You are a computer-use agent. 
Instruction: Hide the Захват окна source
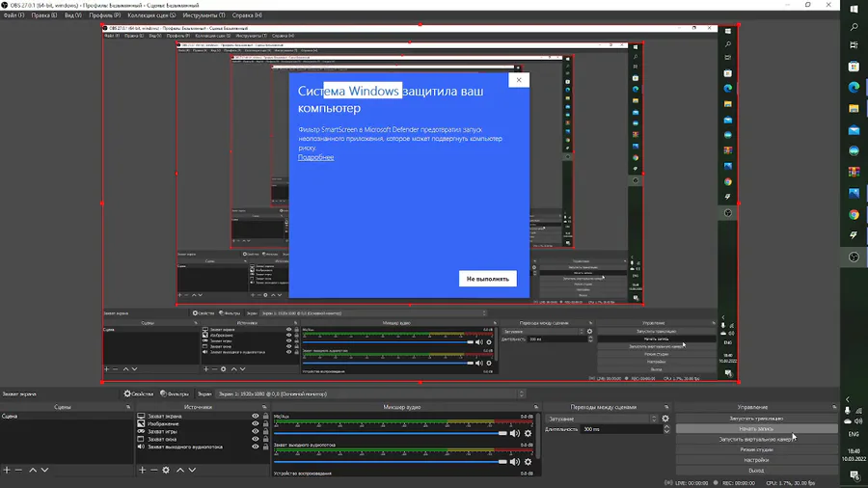256,440
